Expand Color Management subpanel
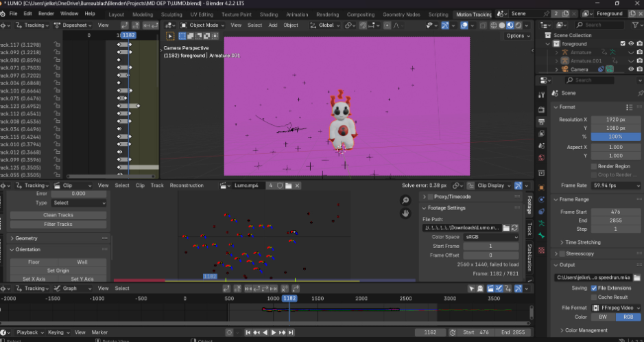The width and height of the screenshot is (644, 342). 586,330
